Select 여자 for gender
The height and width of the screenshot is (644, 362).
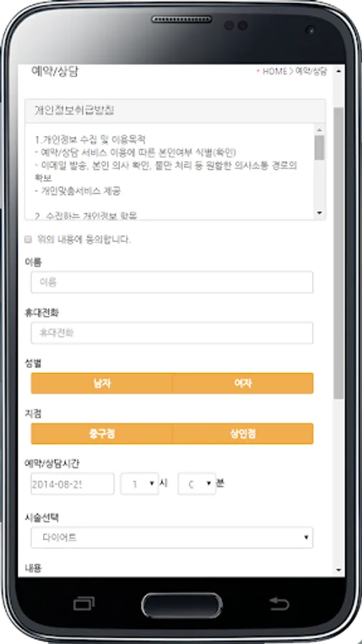tap(243, 384)
